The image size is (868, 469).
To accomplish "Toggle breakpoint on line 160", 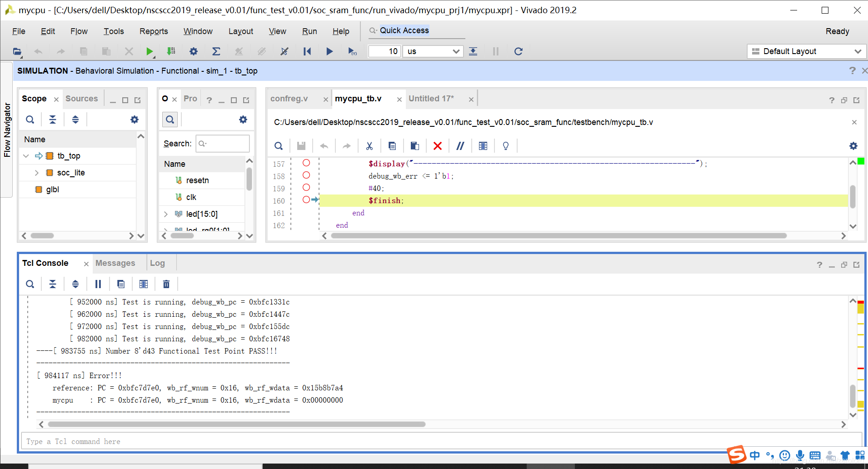I will [306, 200].
